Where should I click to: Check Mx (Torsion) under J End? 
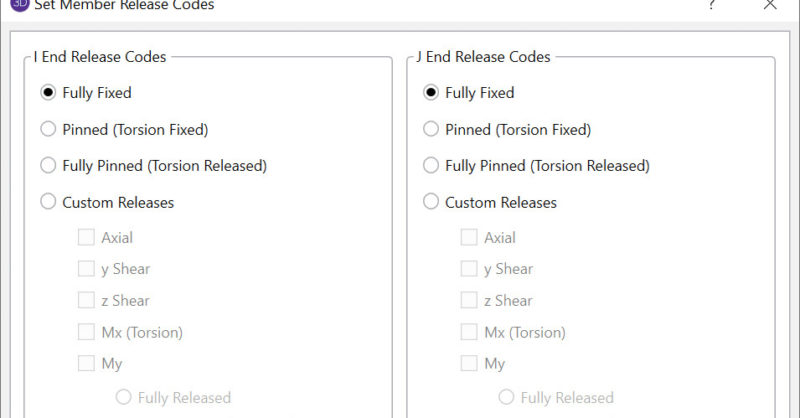pyautogui.click(x=469, y=332)
